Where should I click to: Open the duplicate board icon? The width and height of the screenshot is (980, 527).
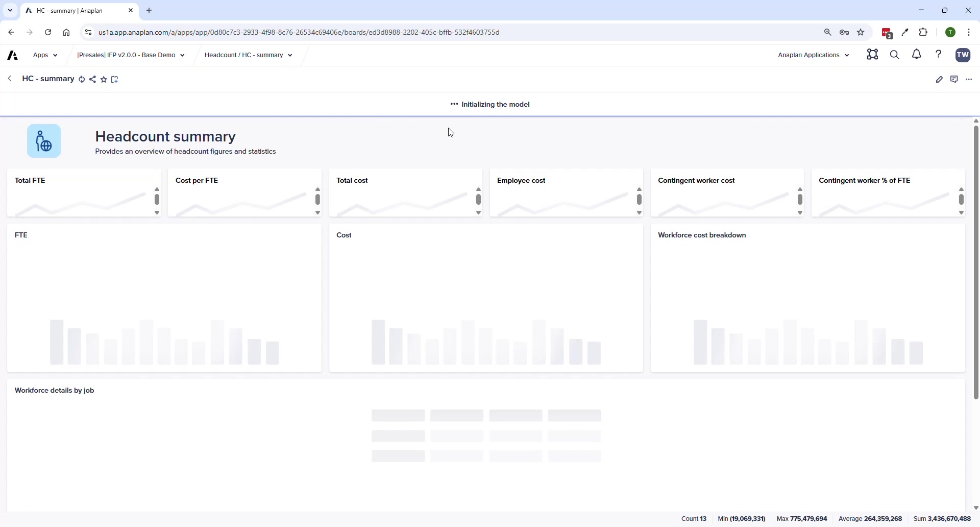tap(114, 79)
